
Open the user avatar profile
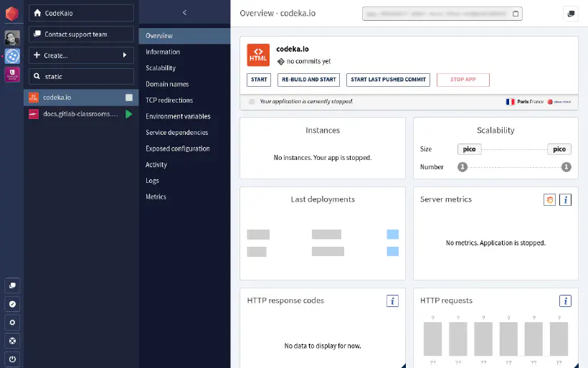click(x=11, y=37)
